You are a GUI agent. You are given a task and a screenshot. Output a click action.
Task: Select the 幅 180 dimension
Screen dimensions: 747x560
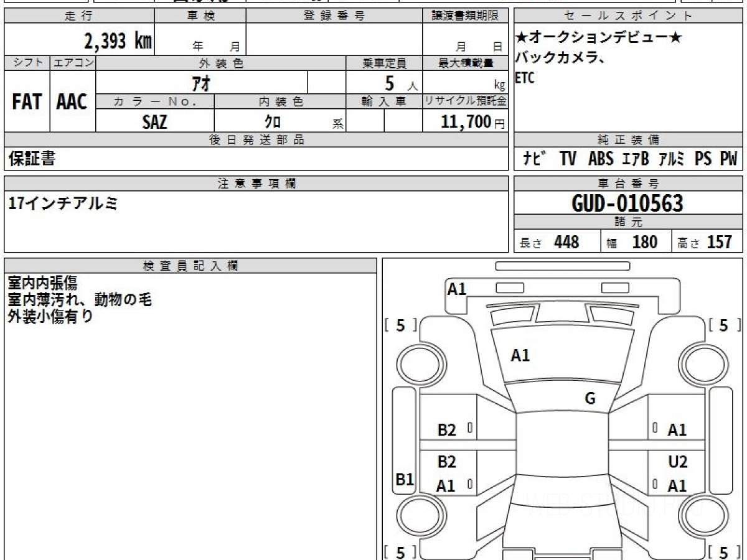pos(632,242)
